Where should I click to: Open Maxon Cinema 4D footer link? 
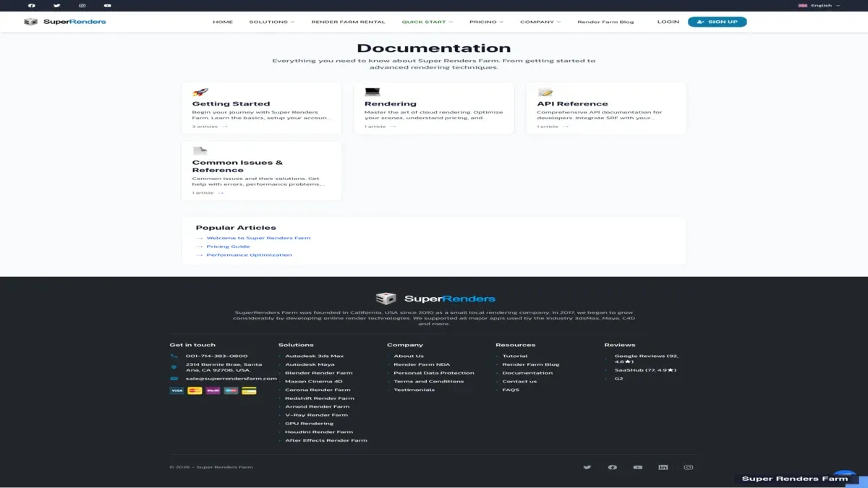(314, 381)
